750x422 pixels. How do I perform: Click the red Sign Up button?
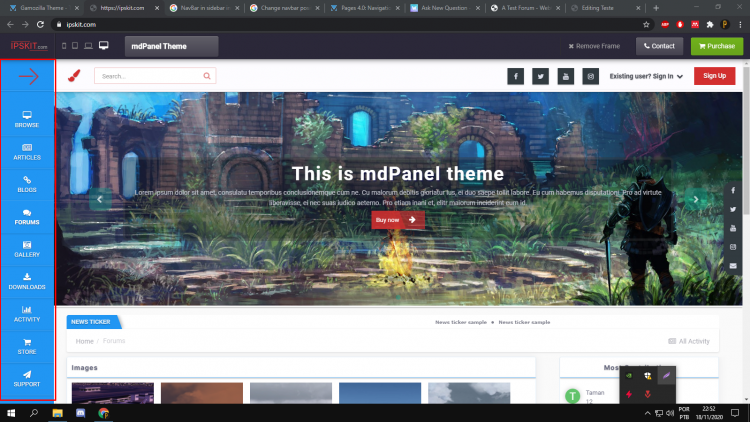pyautogui.click(x=714, y=76)
